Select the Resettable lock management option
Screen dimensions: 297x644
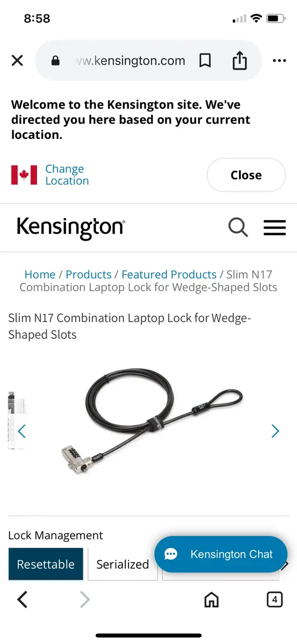(x=46, y=564)
